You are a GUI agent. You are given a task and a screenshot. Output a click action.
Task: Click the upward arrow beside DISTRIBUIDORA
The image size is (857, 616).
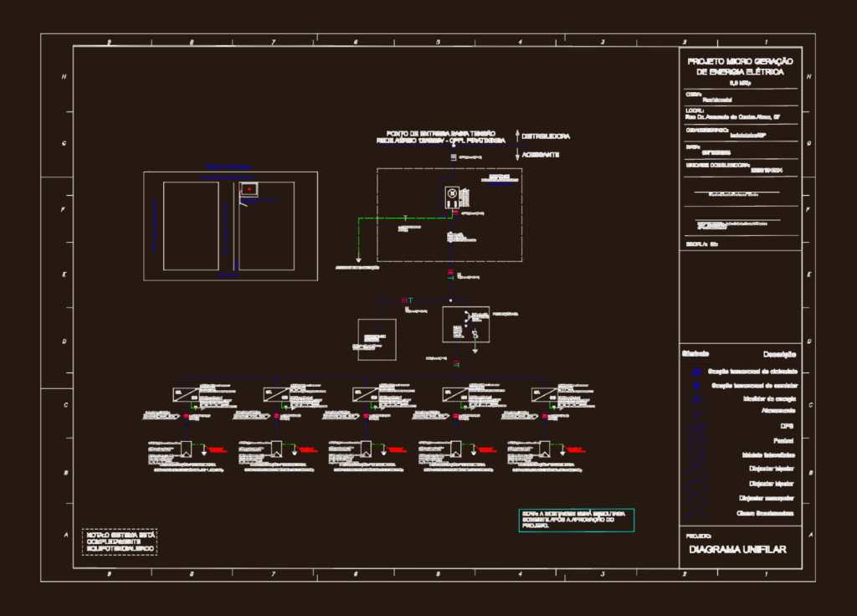click(517, 136)
